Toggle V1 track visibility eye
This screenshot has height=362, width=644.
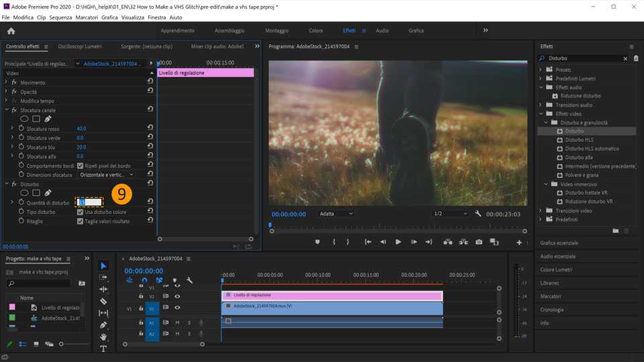[x=177, y=308]
